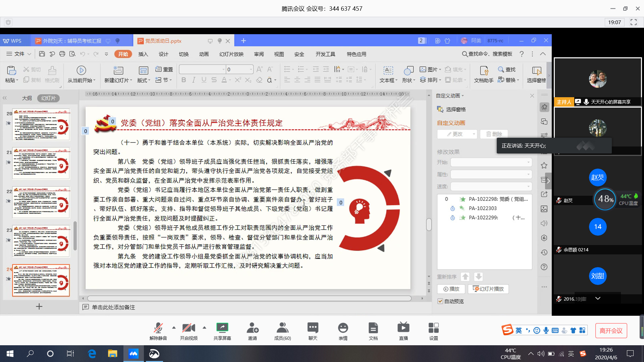Click the 播放 animation play button
Image resolution: width=644 pixels, height=362 pixels.
pos(451,289)
